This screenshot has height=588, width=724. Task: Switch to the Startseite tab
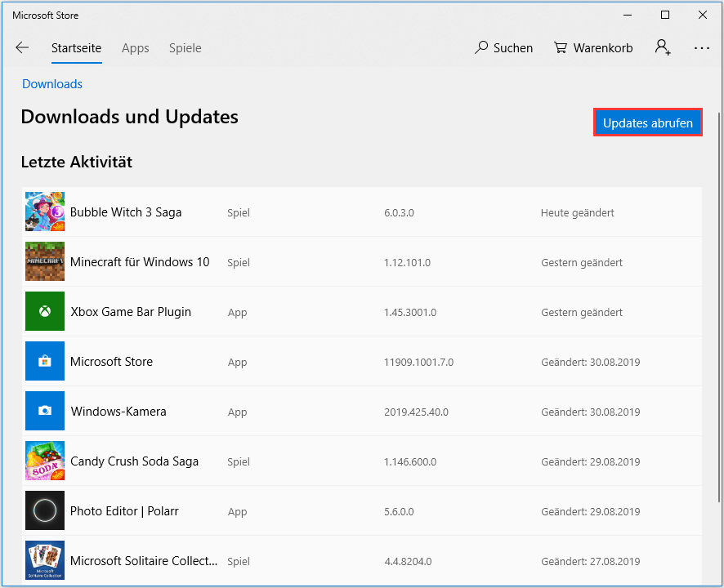[76, 48]
